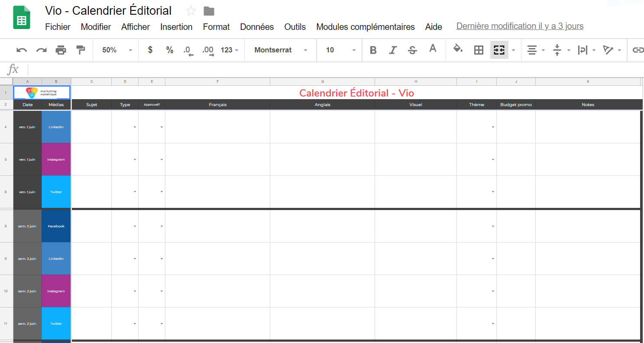Open Approuvé dropdown in row 10 Instagram

pos(162,291)
